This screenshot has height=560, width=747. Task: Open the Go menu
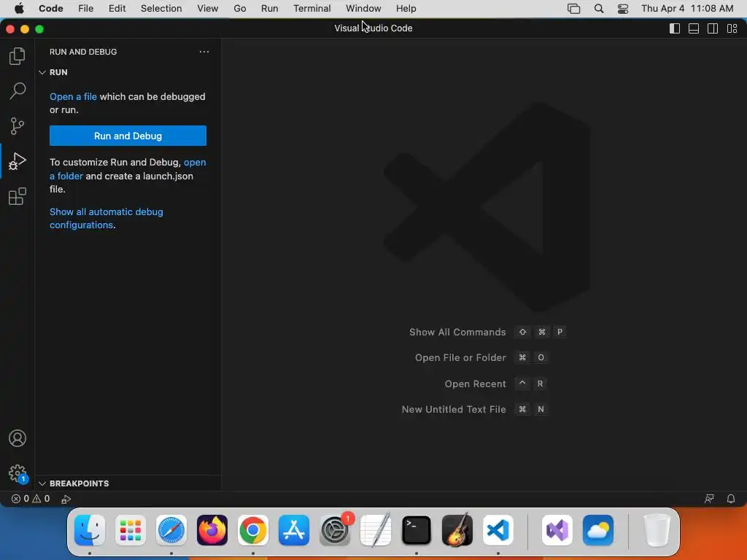239,9
